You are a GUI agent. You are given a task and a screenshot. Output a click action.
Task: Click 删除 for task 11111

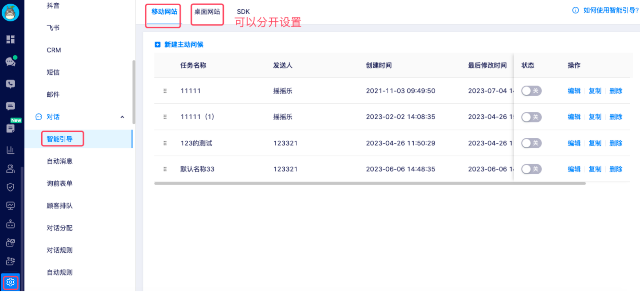click(x=616, y=91)
